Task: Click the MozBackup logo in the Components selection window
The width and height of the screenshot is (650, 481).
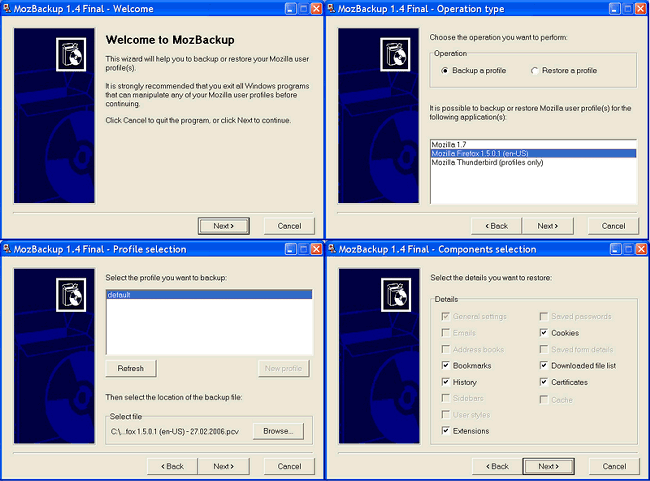Action: coord(396,295)
